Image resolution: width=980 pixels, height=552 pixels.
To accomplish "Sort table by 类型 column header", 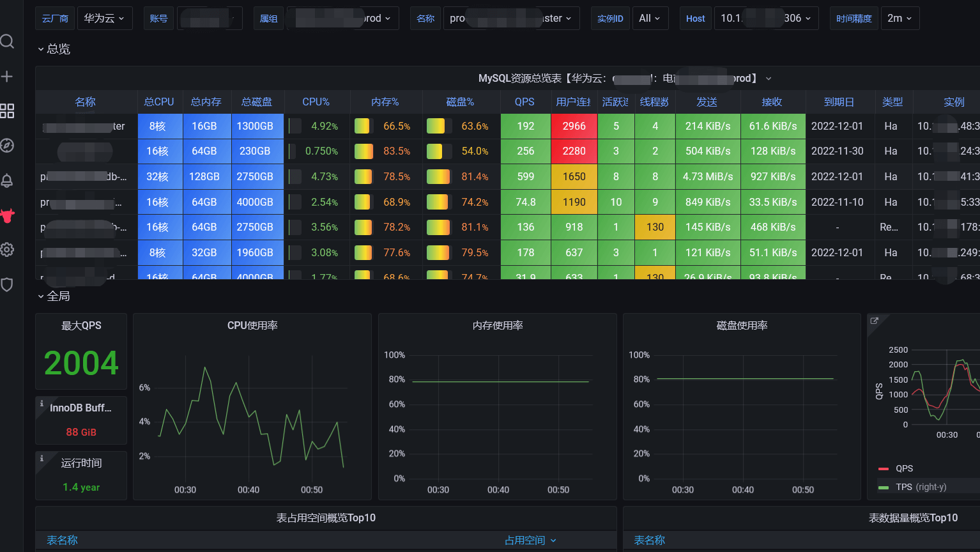I will [x=892, y=102].
